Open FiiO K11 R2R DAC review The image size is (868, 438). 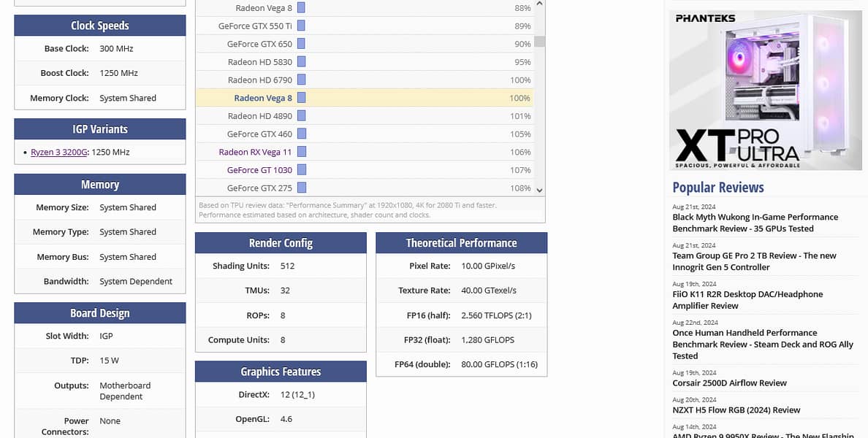point(747,300)
